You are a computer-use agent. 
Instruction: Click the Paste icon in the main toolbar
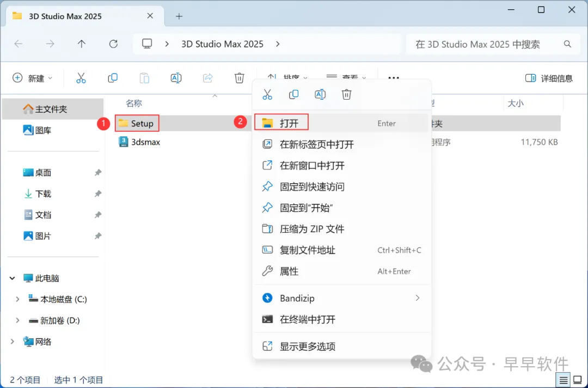pyautogui.click(x=144, y=78)
